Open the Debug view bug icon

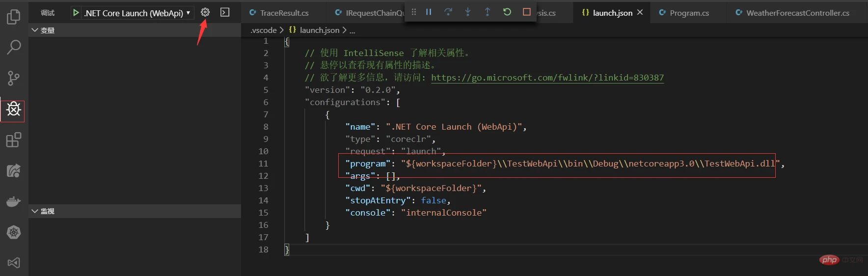point(13,109)
